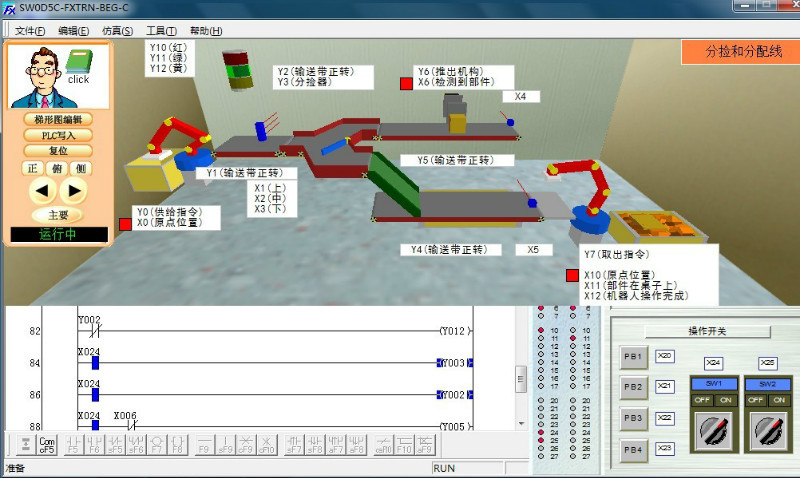This screenshot has width=800, height=478.
Task: Open the 仿真(S) menu
Action: coord(117,31)
